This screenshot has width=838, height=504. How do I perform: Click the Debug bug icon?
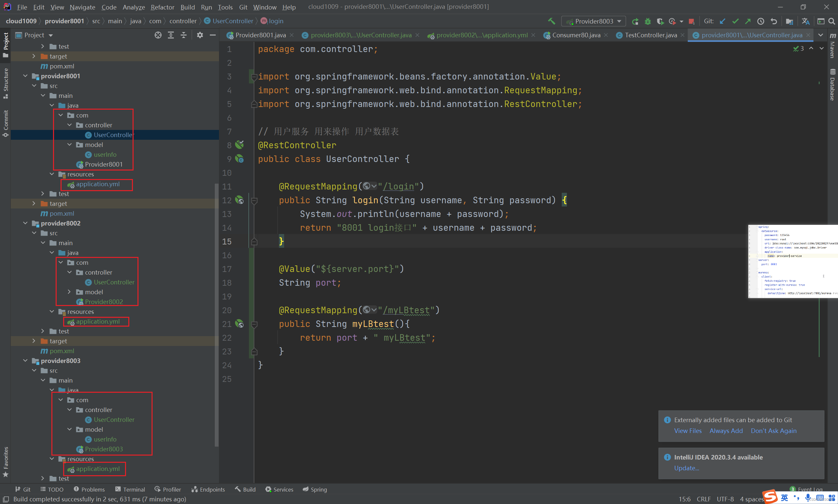click(647, 21)
